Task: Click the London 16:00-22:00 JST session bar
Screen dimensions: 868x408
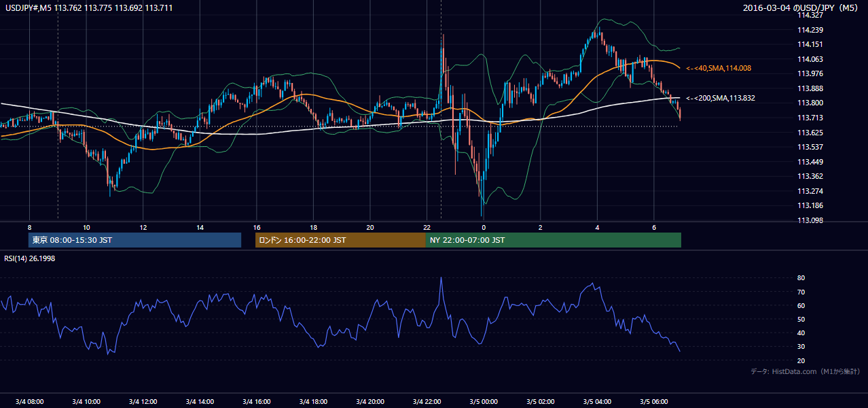Action: point(340,240)
